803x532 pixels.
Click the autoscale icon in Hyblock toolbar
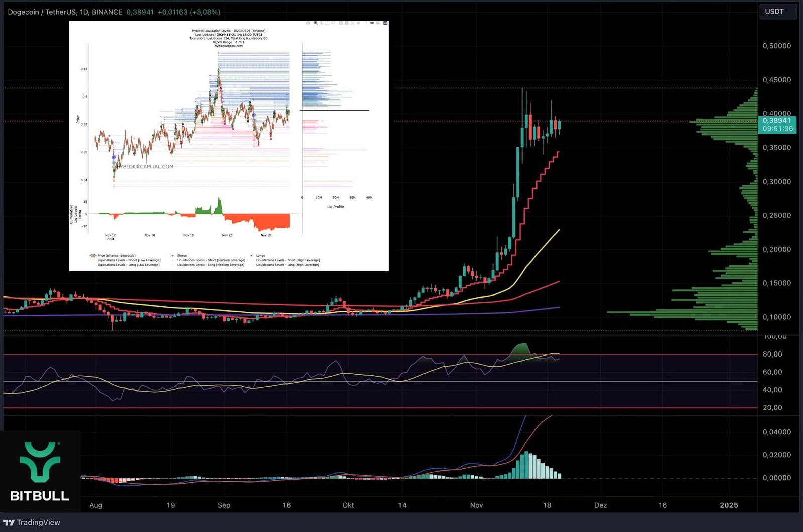tap(352, 23)
